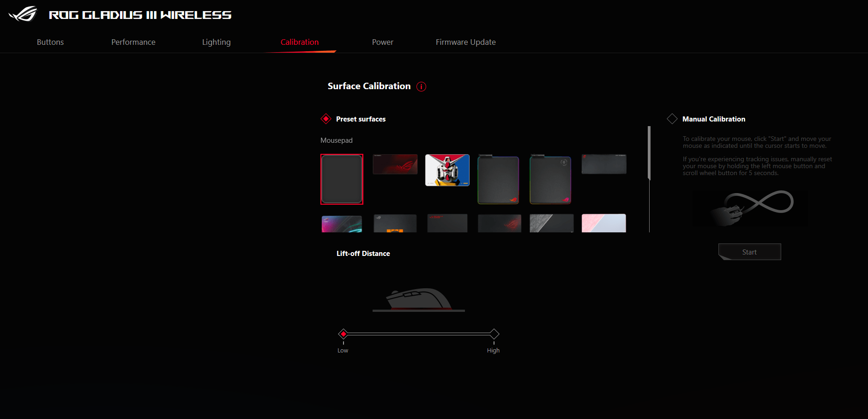
Task: Choose the pink and light blue mousepad
Action: (x=603, y=223)
